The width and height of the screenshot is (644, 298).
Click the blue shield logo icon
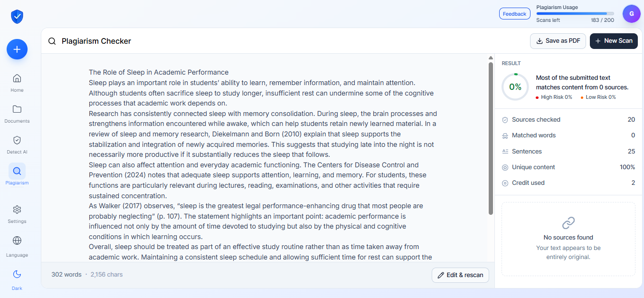17,17
